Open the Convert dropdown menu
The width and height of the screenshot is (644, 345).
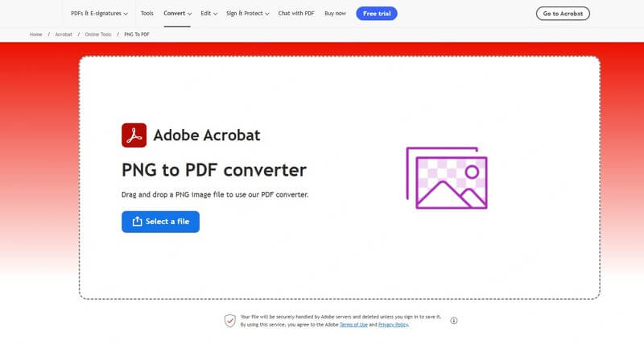pyautogui.click(x=177, y=14)
